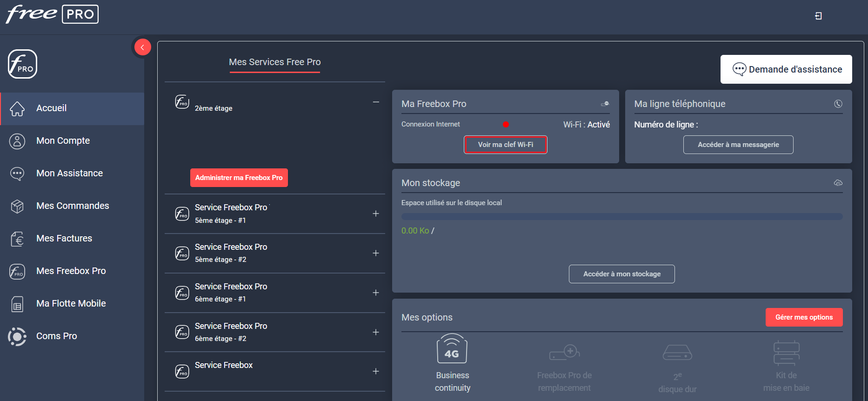Click the house icon beside Accueil
Viewport: 868px width, 401px height.
(17, 108)
